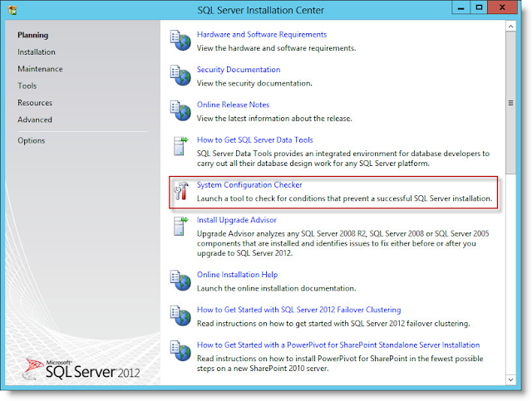Minimize the SQL Server Installation Center window
Viewport: 532px width, 401px height.
[461, 7]
